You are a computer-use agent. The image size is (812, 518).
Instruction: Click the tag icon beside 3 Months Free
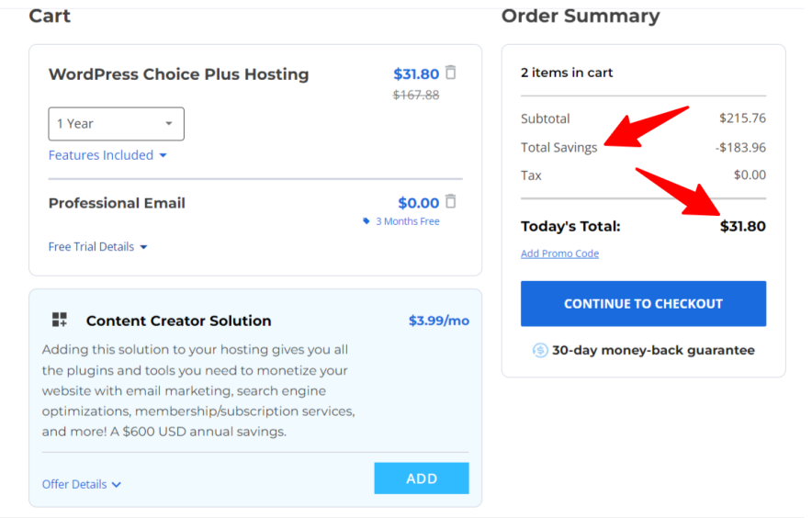coord(367,221)
